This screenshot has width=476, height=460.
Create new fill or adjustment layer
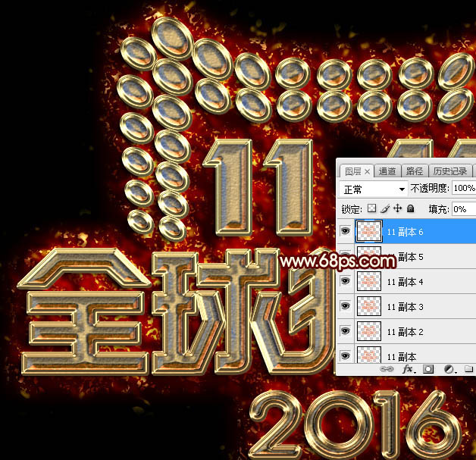point(450,369)
